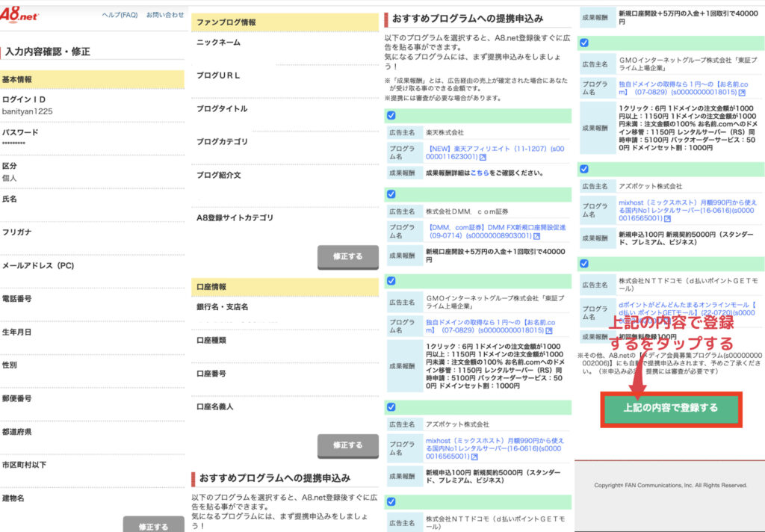Open お名前.com program link in third screen

[x=490, y=327]
